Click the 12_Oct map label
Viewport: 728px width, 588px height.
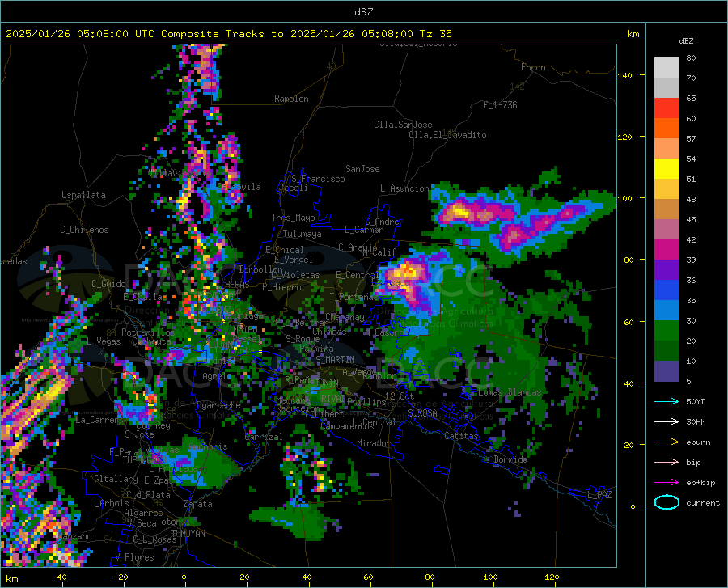click(400, 396)
